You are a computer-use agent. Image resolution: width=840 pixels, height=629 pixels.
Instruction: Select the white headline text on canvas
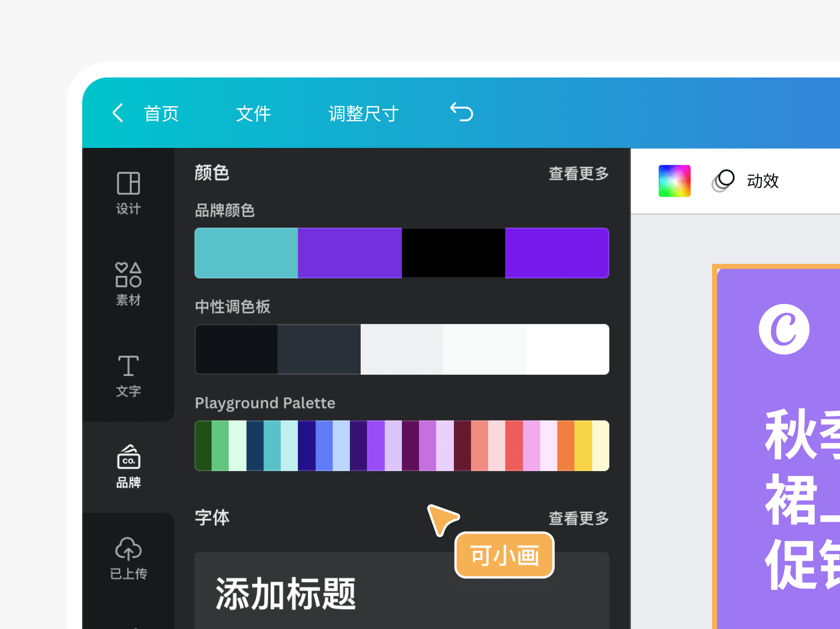pos(802,499)
